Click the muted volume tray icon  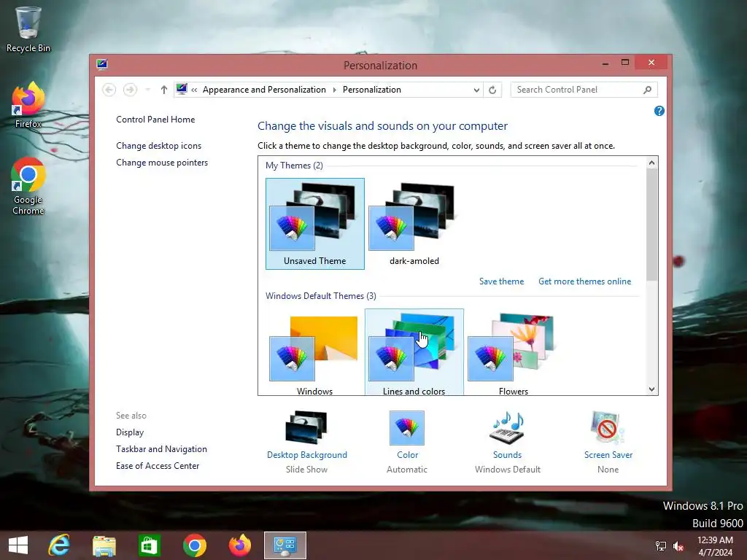point(678,546)
